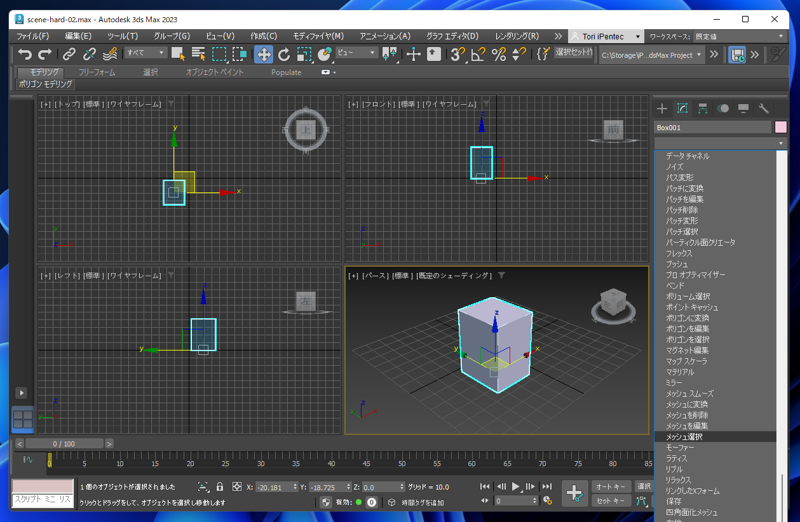Open the Modify command panel tab
This screenshot has width=800, height=522.
682,108
